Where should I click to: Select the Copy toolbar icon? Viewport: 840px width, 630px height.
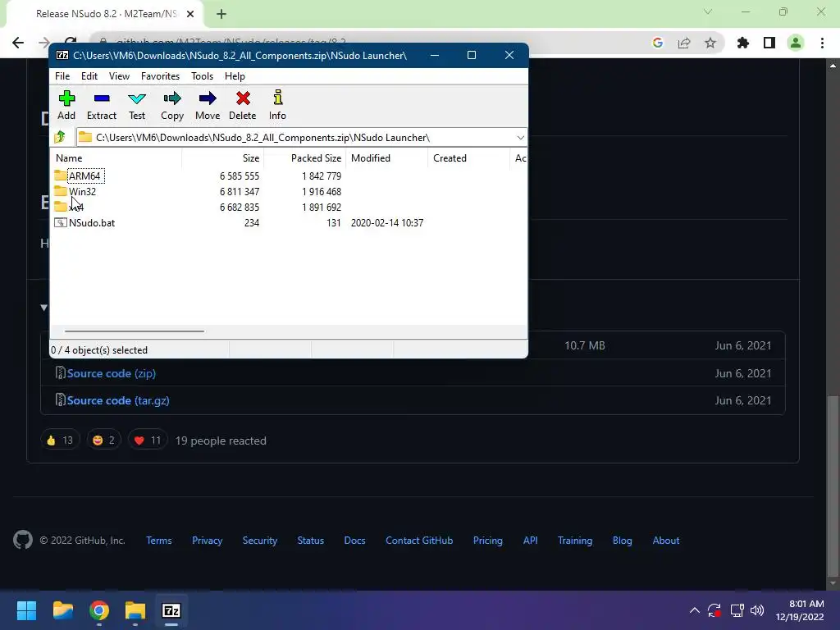pos(172,105)
